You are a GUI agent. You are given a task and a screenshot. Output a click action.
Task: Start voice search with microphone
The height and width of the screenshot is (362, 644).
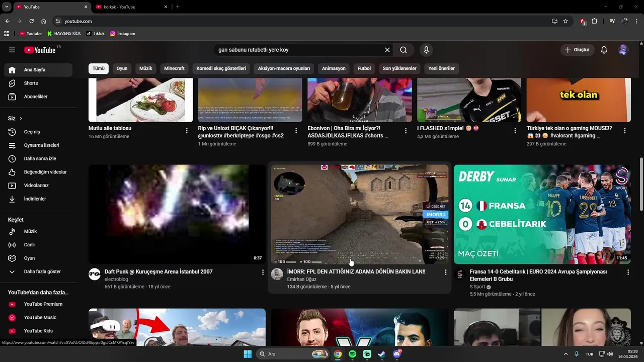(x=426, y=50)
